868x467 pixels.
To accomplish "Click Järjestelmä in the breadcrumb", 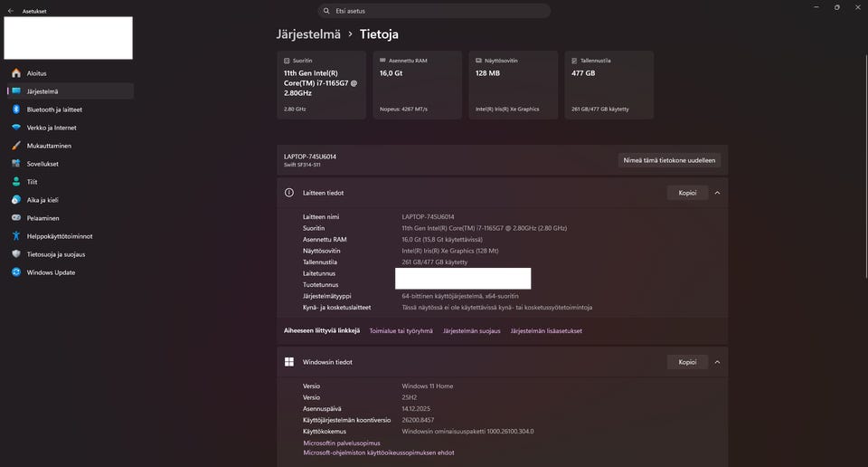I will pos(308,34).
